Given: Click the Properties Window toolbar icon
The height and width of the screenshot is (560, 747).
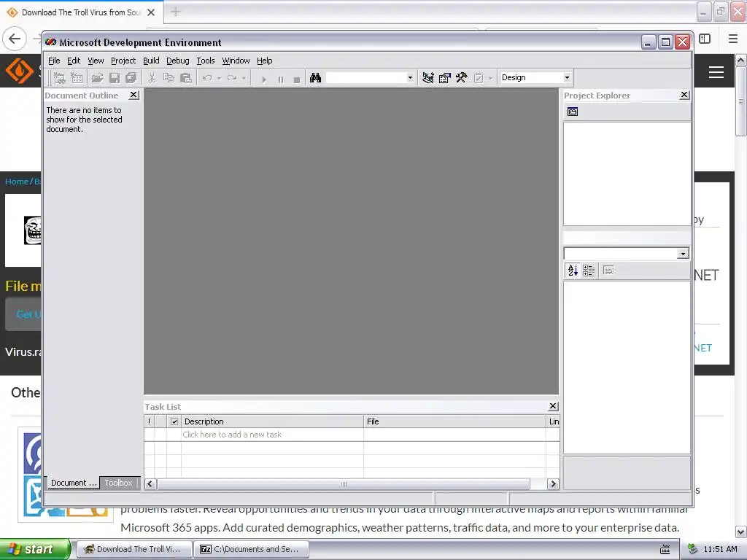Looking at the screenshot, I should coord(444,78).
